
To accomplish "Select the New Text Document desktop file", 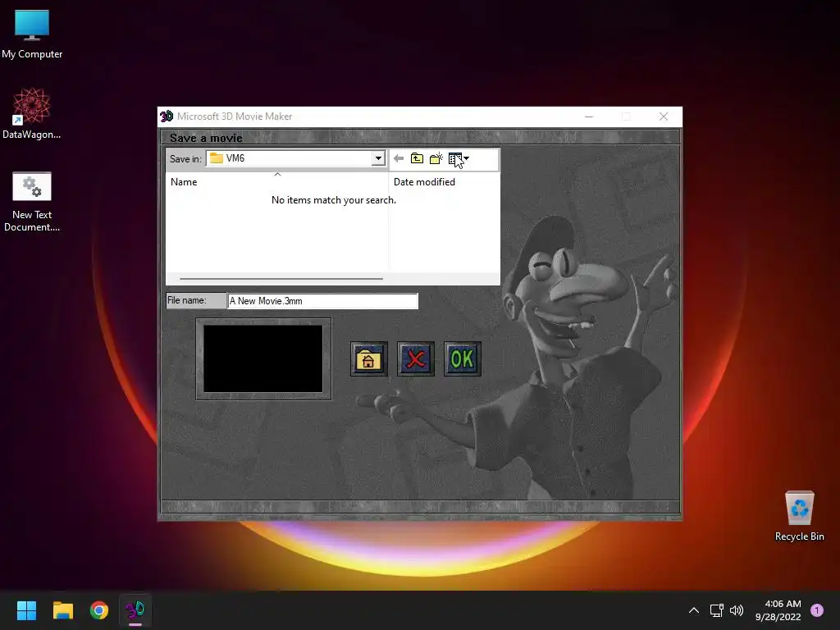I will tap(32, 202).
